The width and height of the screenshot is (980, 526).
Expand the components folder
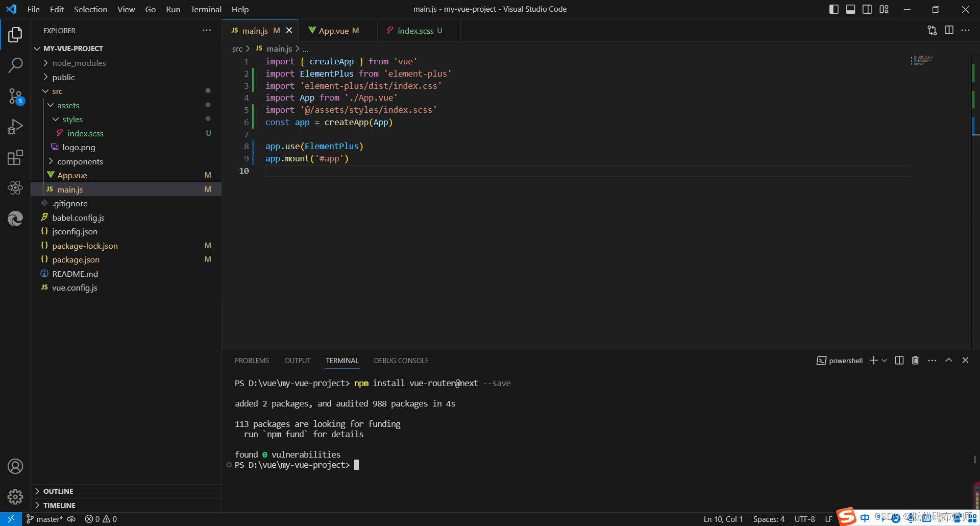[126, 161]
